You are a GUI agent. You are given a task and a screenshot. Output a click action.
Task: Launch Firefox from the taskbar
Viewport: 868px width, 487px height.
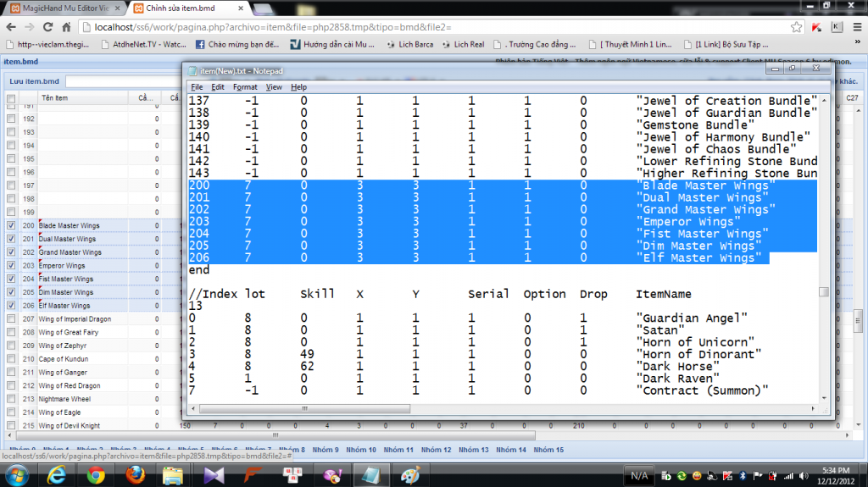click(134, 475)
